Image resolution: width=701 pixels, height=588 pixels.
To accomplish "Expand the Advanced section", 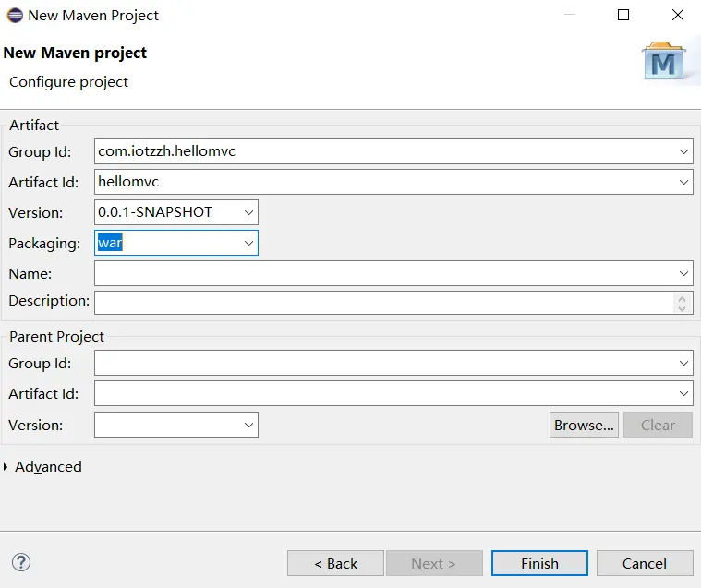I will coord(6,467).
